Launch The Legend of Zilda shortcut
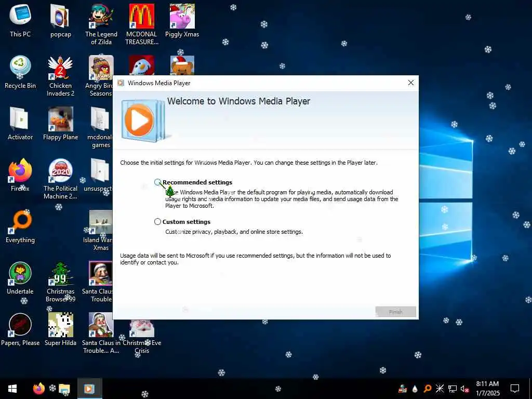 pyautogui.click(x=101, y=24)
